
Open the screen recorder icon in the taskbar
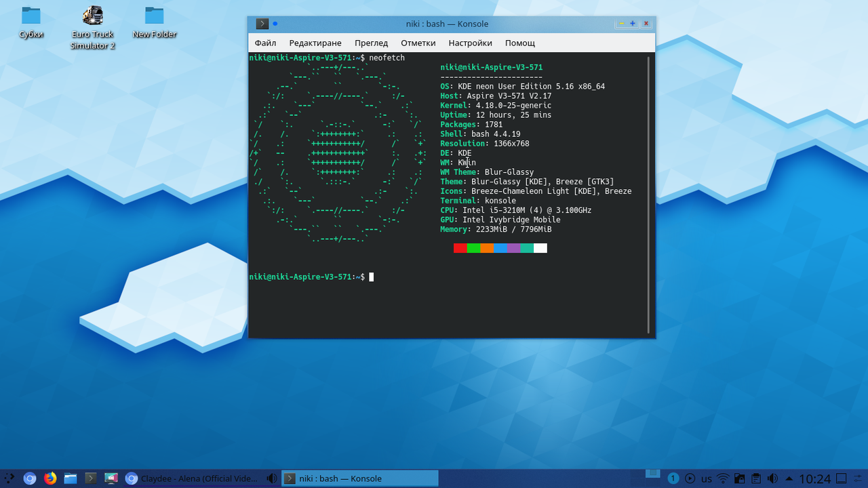click(x=111, y=479)
